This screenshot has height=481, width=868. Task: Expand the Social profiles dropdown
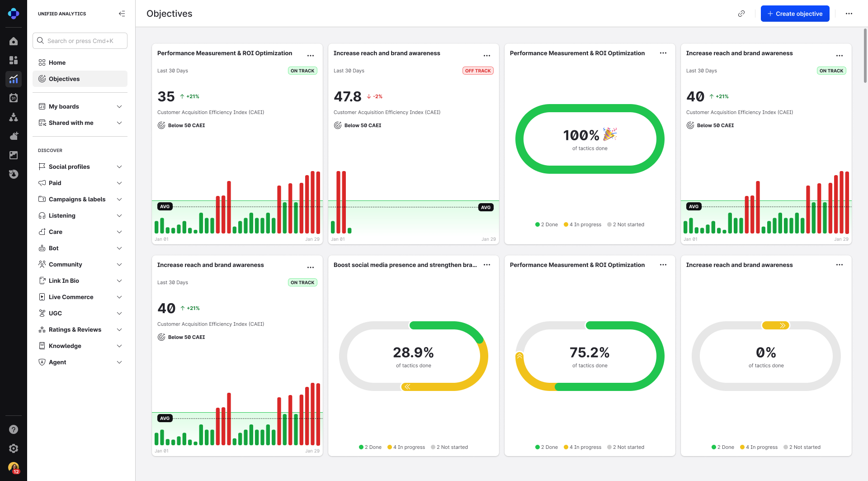coord(69,167)
